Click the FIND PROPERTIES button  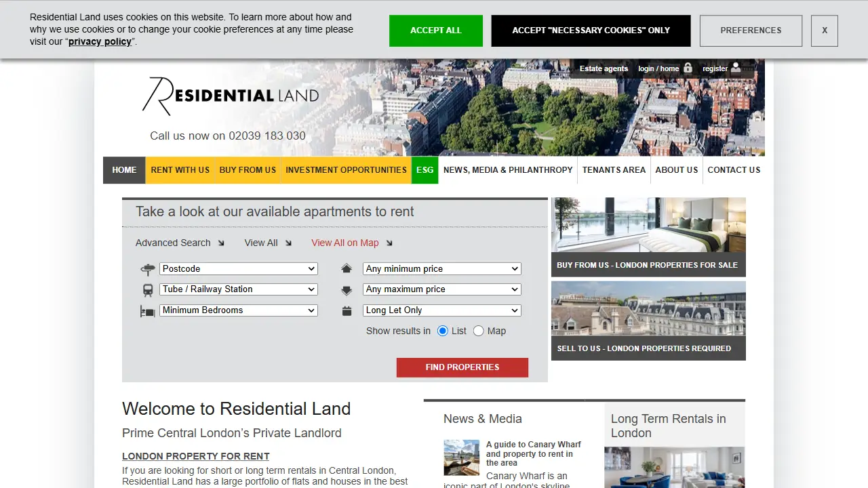click(462, 367)
